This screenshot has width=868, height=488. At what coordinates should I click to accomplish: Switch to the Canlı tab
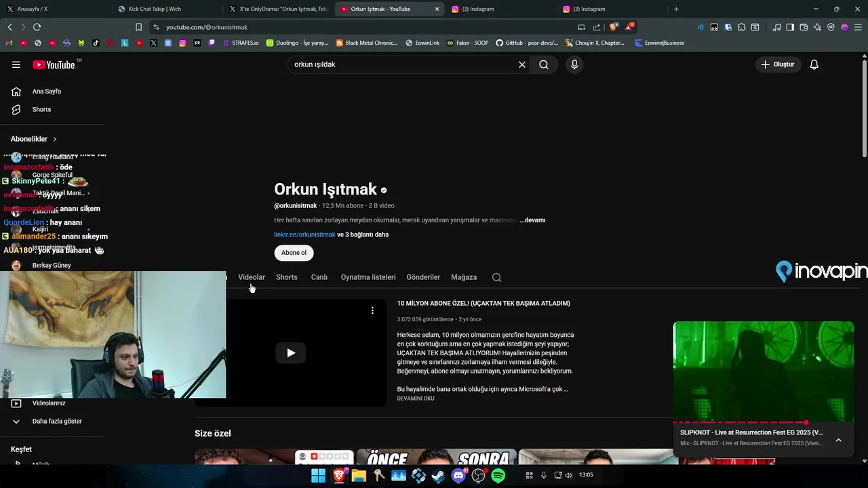point(319,277)
